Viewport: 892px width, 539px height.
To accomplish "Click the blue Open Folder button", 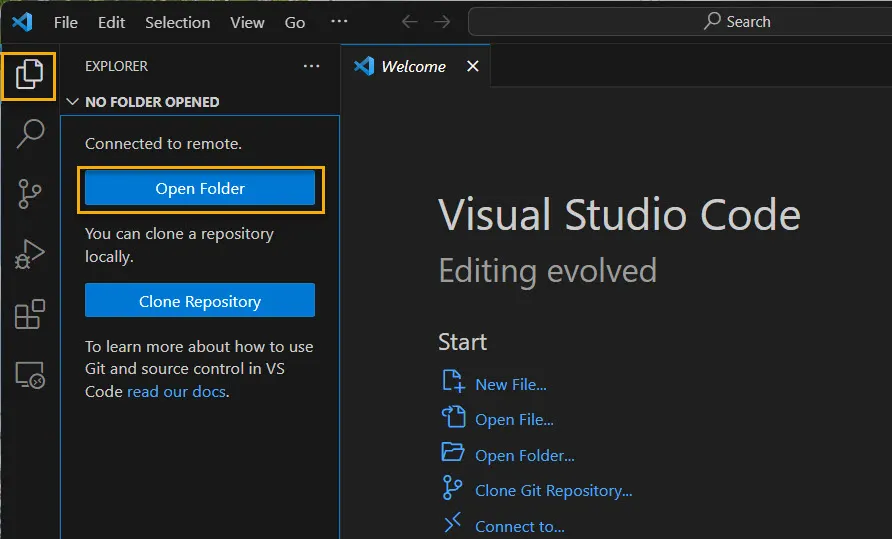I will [200, 188].
